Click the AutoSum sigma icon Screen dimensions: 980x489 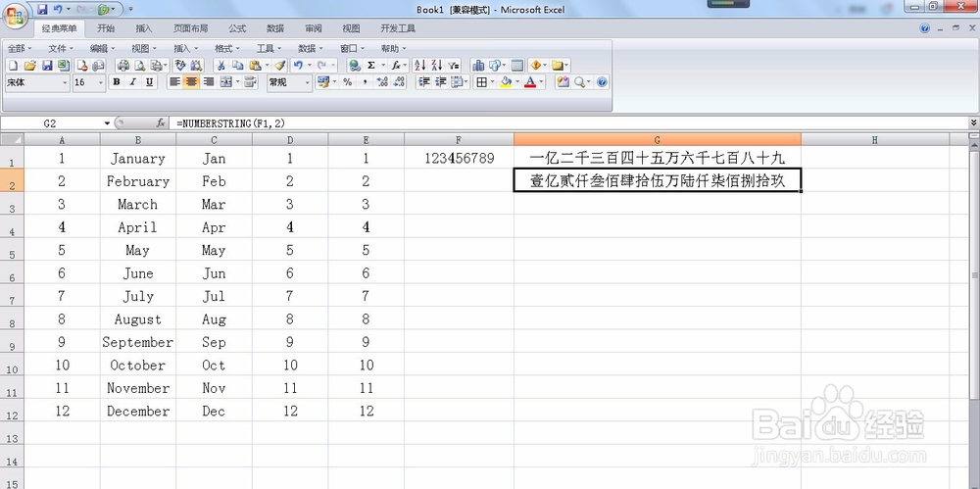371,65
